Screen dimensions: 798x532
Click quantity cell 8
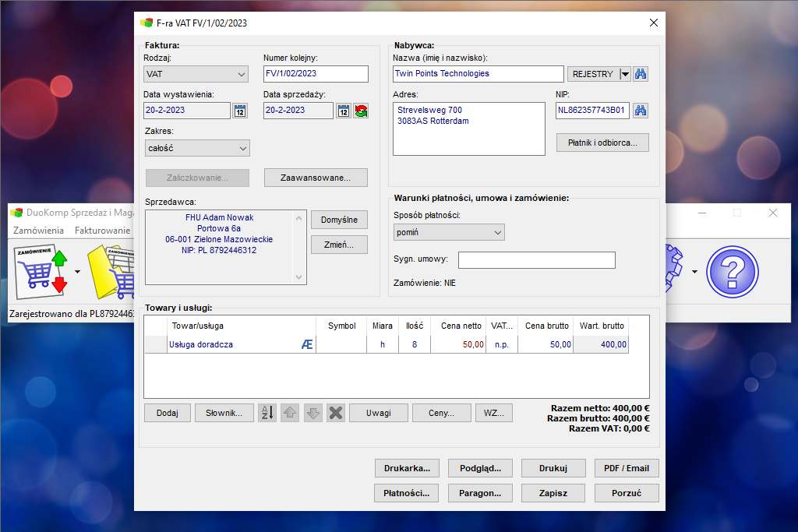(415, 344)
